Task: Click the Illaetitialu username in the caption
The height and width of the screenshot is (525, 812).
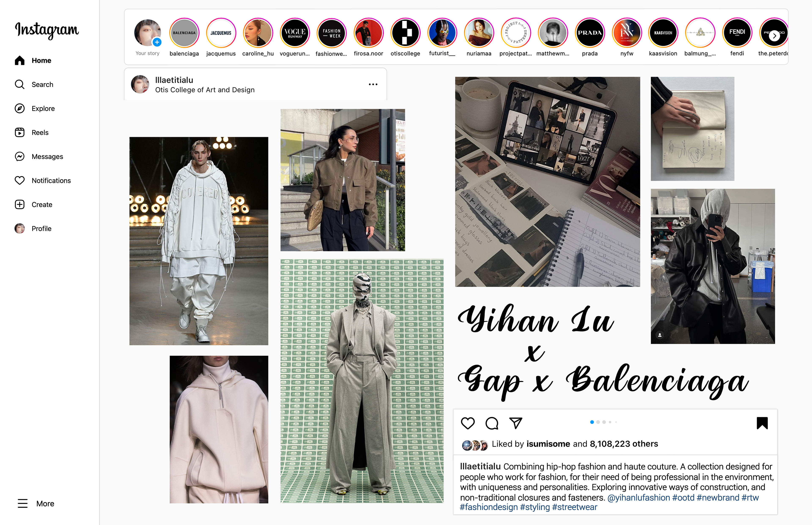Action: coord(480,466)
